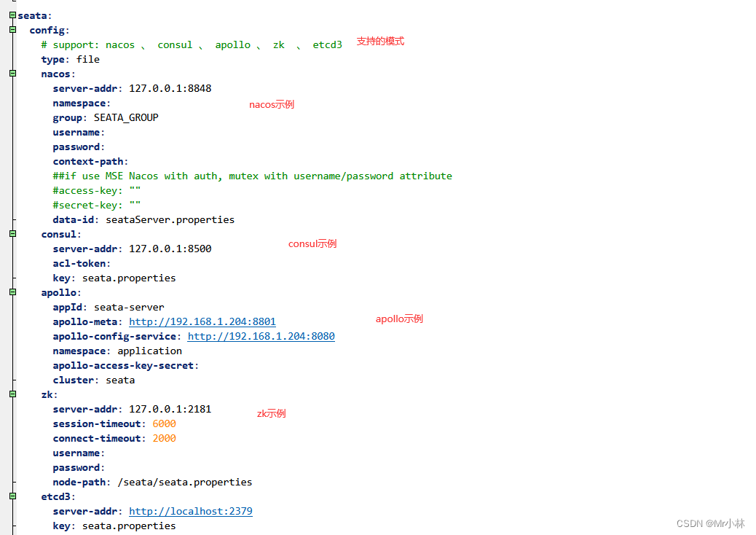Click the MSE Nacos auth comment line
Viewport: 756px width, 535px height.
click(252, 176)
